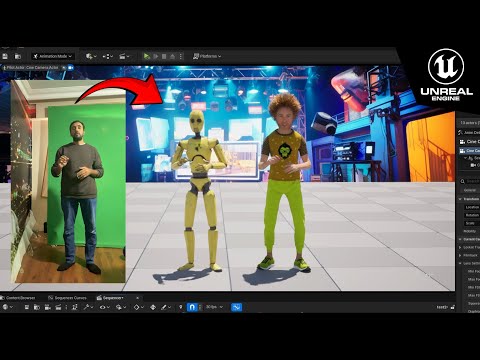Select the highlighted Cine Camera row in the Outliner
This screenshot has height=360, width=480.
point(469,151)
